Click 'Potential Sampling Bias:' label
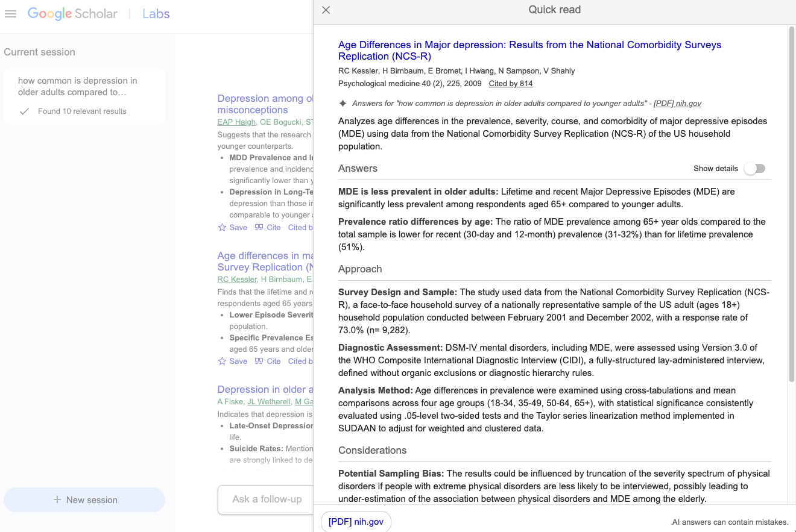This screenshot has width=796, height=532. (391, 474)
